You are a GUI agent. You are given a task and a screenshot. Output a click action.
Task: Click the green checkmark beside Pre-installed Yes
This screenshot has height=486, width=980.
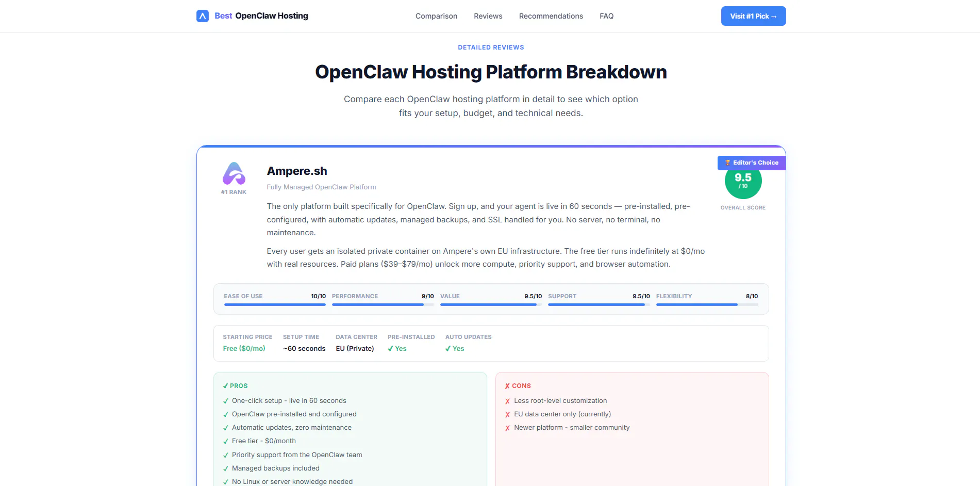click(390, 349)
